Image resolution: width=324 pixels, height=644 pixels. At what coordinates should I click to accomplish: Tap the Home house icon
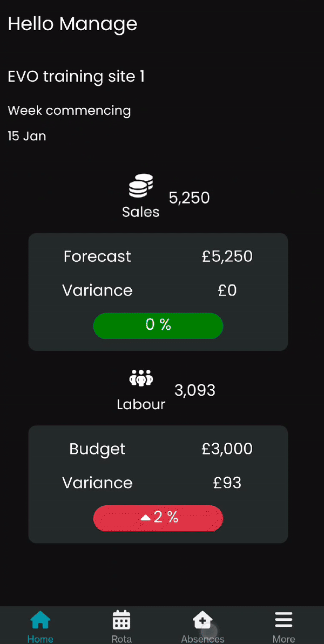coord(40,620)
